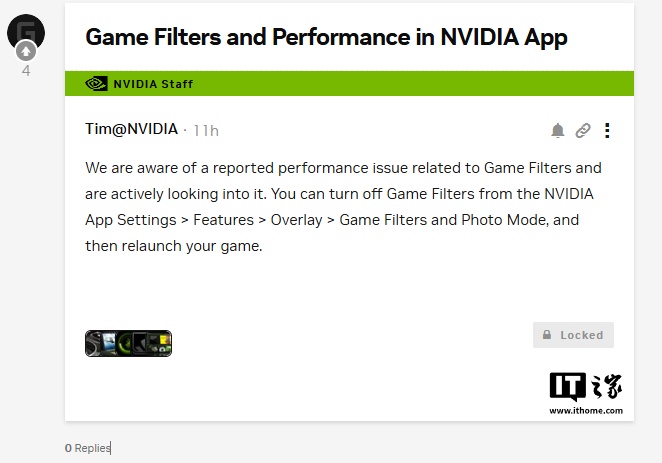Viewport: 662px width, 463px height.
Task: Click the NVIDIA Staff label
Action: (x=153, y=84)
